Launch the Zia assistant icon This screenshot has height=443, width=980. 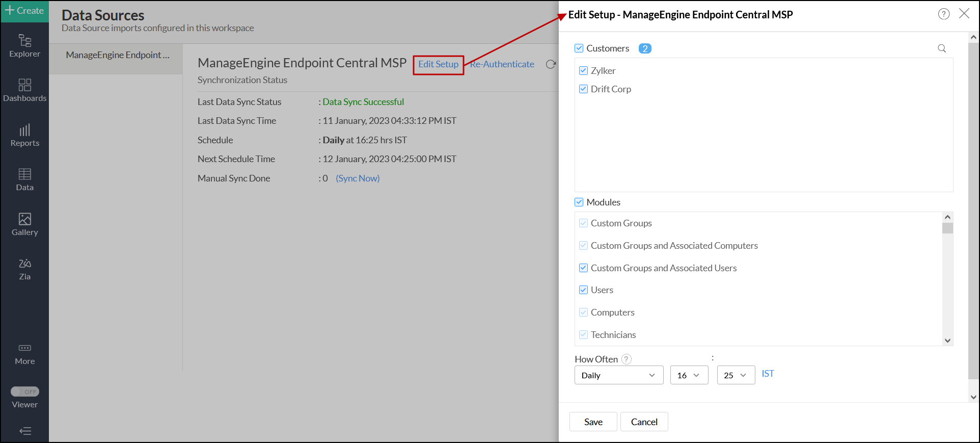[x=24, y=269]
